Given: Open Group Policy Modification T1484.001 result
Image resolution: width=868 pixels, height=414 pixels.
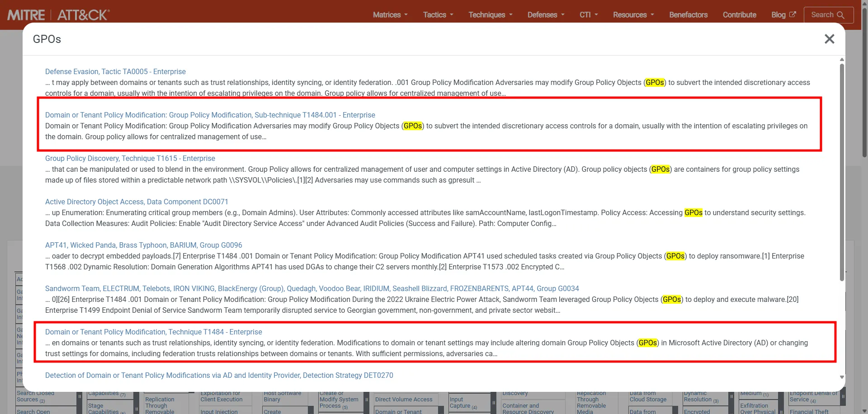Looking at the screenshot, I should click(210, 115).
